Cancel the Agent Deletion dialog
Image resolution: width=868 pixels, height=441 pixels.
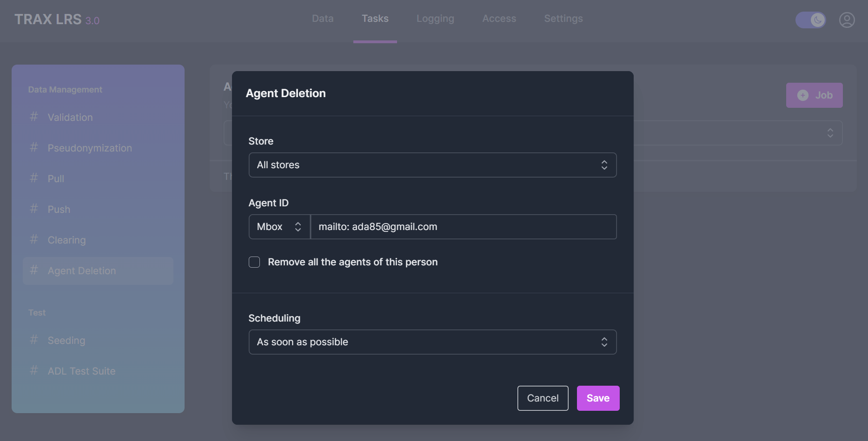coord(543,398)
